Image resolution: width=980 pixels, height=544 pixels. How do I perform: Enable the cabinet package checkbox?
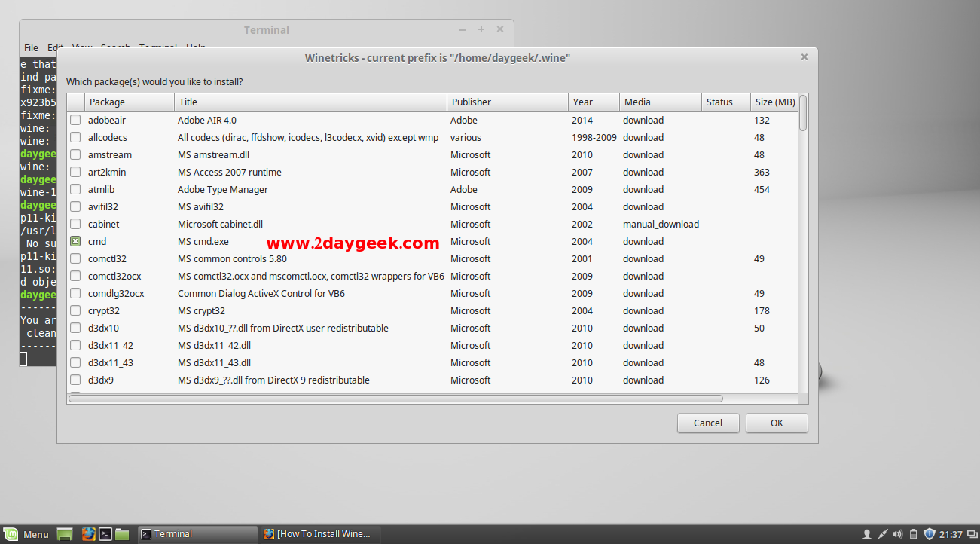tap(75, 224)
